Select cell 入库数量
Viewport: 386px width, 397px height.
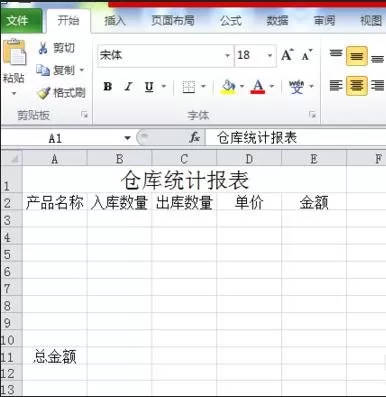[119, 202]
